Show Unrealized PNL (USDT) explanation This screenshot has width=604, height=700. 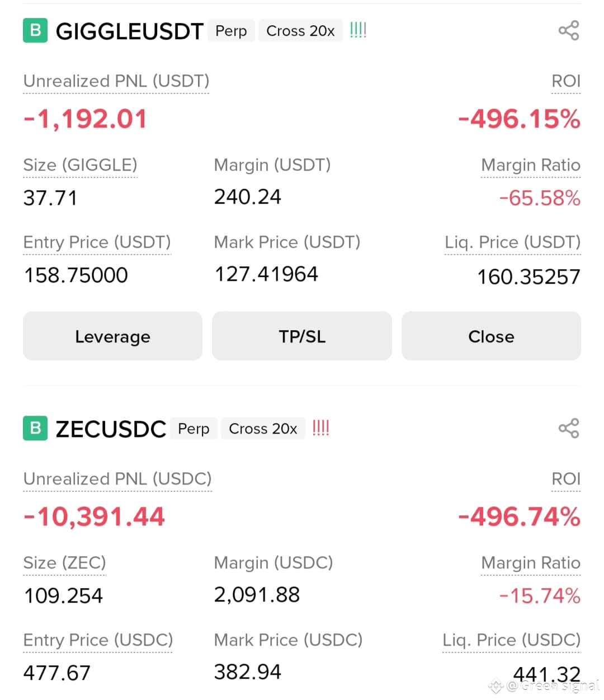(116, 82)
